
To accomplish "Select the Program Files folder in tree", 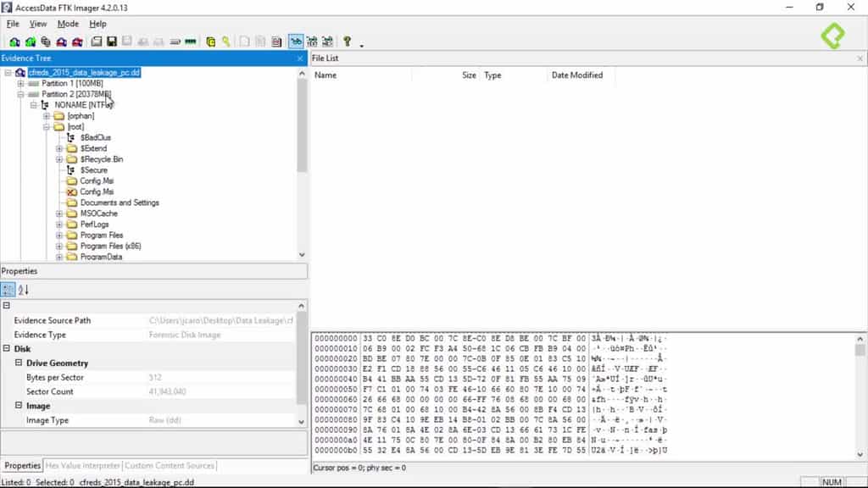I will click(102, 236).
